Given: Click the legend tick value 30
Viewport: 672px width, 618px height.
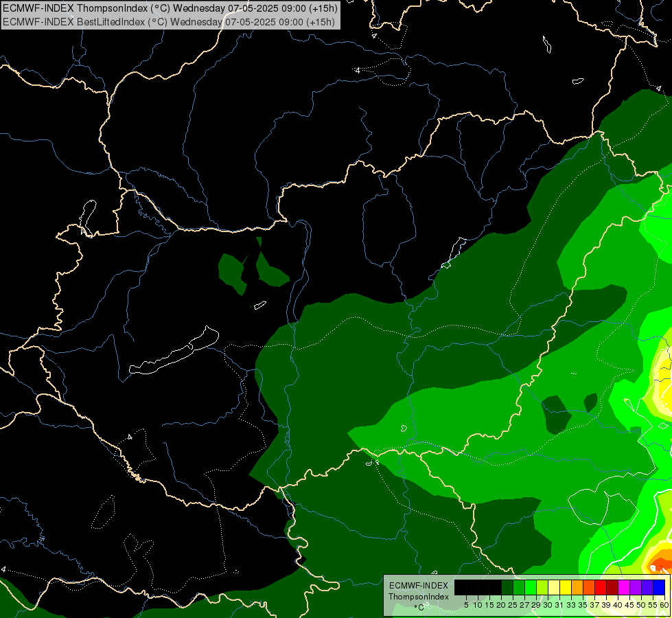Looking at the screenshot, I should pos(548,605).
